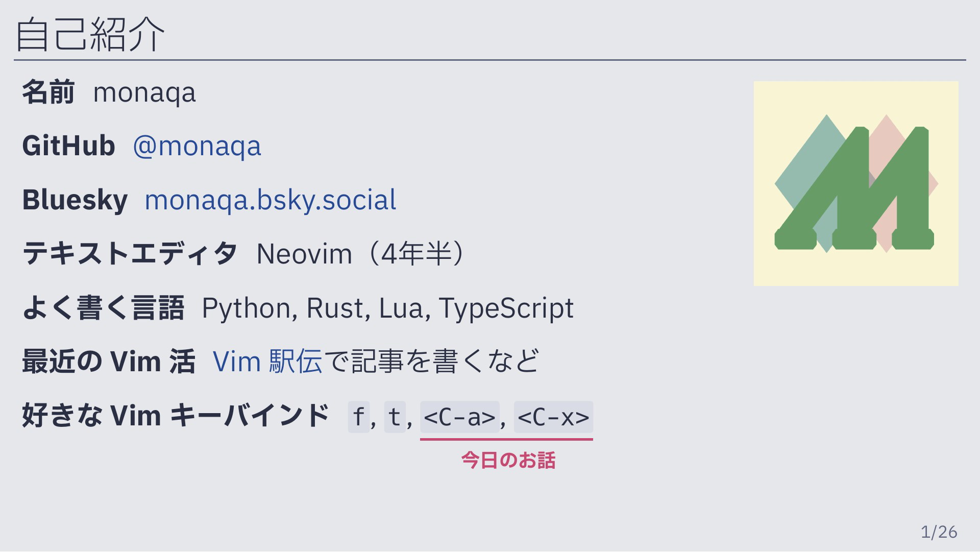
Task: Open the @monaqa GitHub link
Action: coord(197,146)
